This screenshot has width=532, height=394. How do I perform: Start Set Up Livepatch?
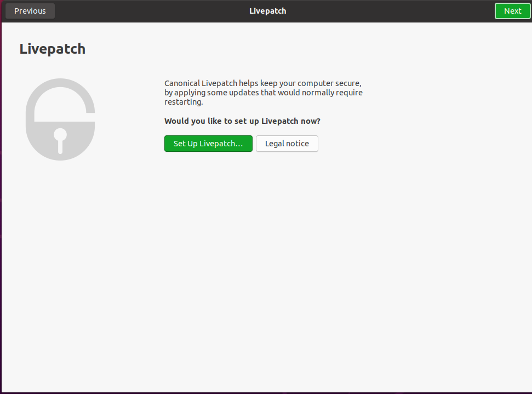tap(208, 144)
